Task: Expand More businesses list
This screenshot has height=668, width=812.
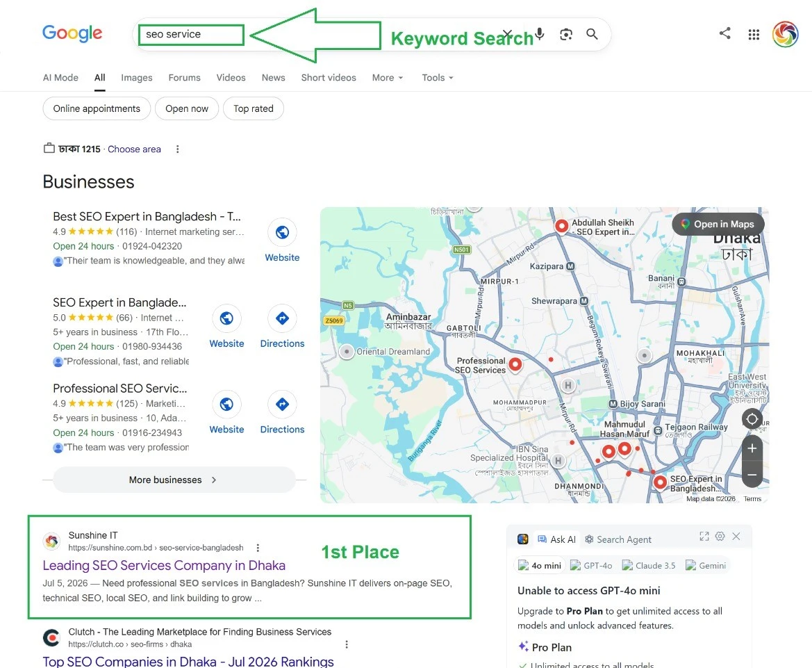Action: 174,480
